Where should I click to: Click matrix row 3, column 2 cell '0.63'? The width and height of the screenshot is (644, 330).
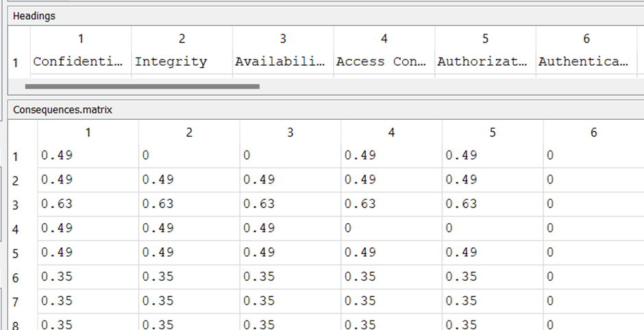pyautogui.click(x=189, y=204)
